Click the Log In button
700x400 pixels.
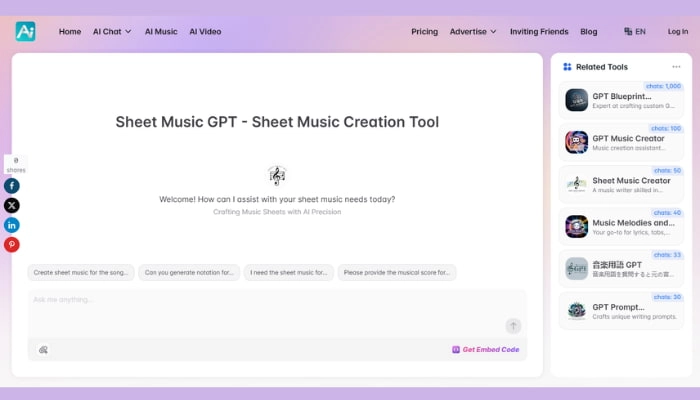(x=678, y=32)
